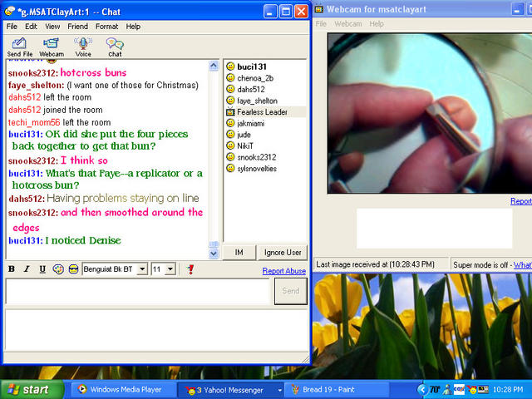Click the taskbar clock showing 10:28 PM
Screen dimensions: 532x399
tap(508, 390)
